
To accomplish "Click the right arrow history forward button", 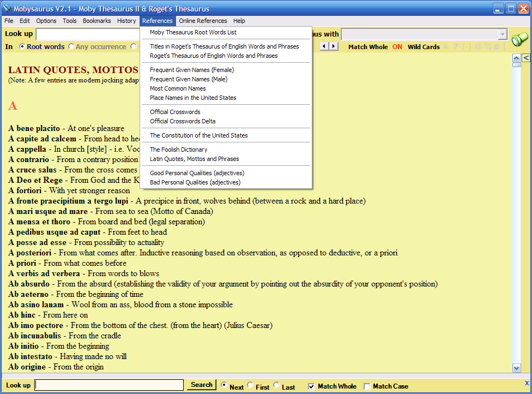I will click(x=334, y=46).
